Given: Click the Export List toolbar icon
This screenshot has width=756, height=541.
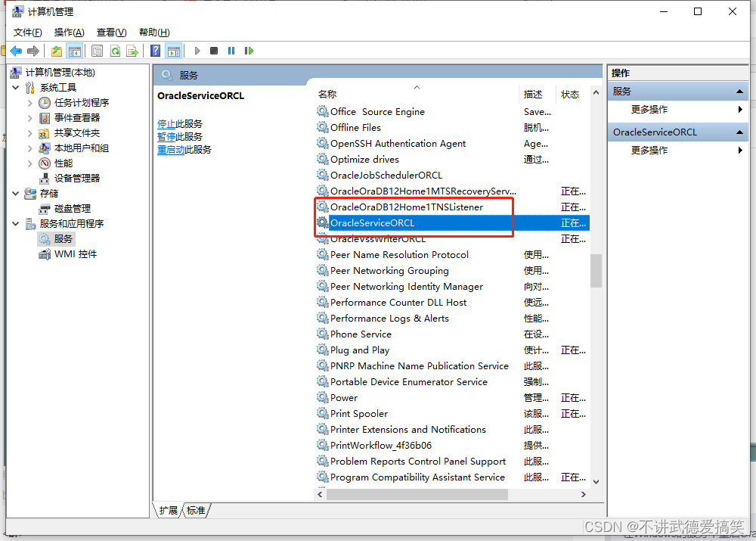Looking at the screenshot, I should point(132,51).
